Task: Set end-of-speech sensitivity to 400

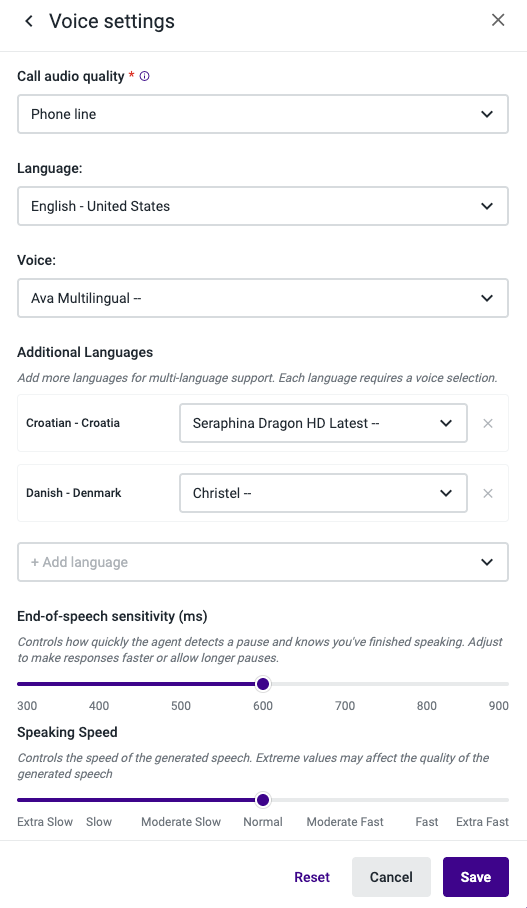Action: pos(99,684)
